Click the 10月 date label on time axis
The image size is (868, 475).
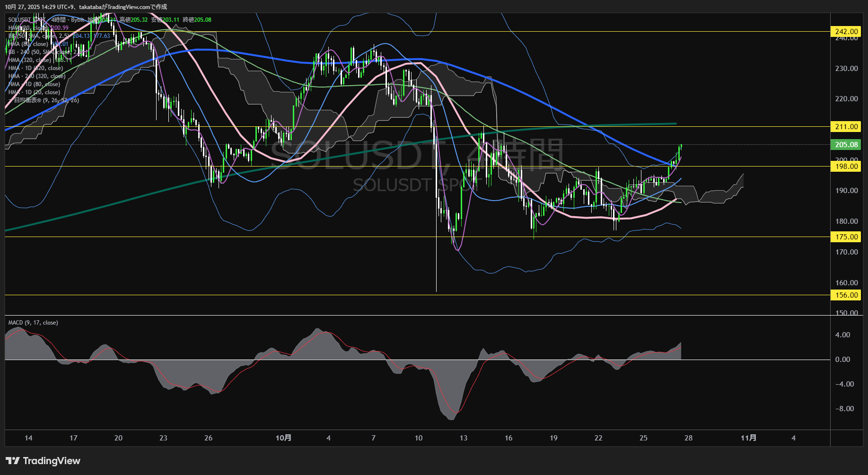[x=283, y=438]
